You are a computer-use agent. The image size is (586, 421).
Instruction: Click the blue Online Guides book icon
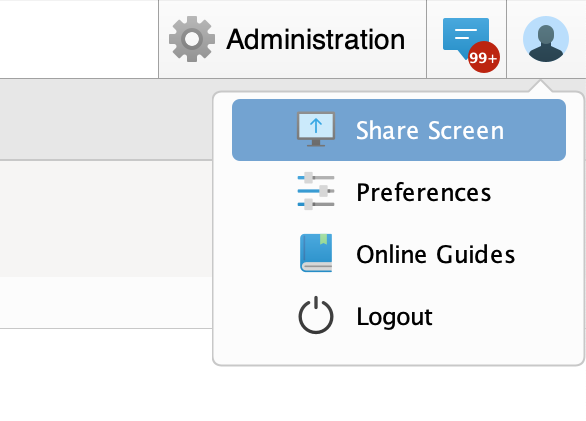tap(316, 253)
